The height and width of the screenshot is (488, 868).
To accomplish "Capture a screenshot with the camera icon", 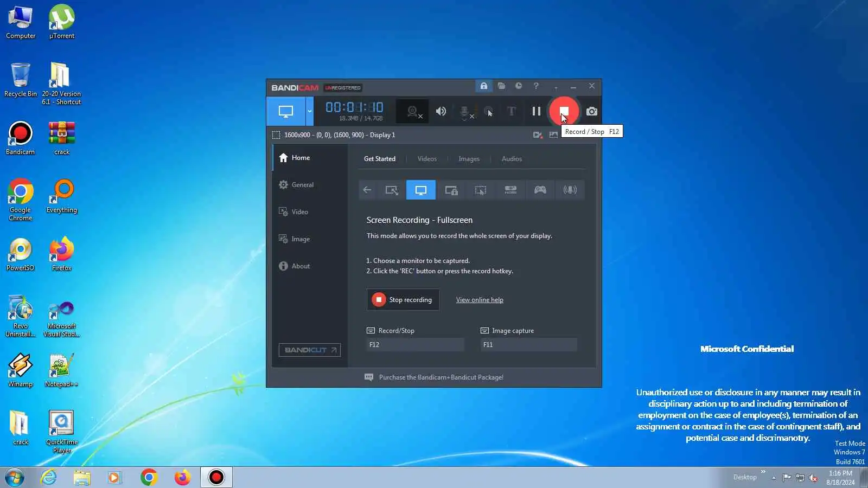I will coord(592,111).
